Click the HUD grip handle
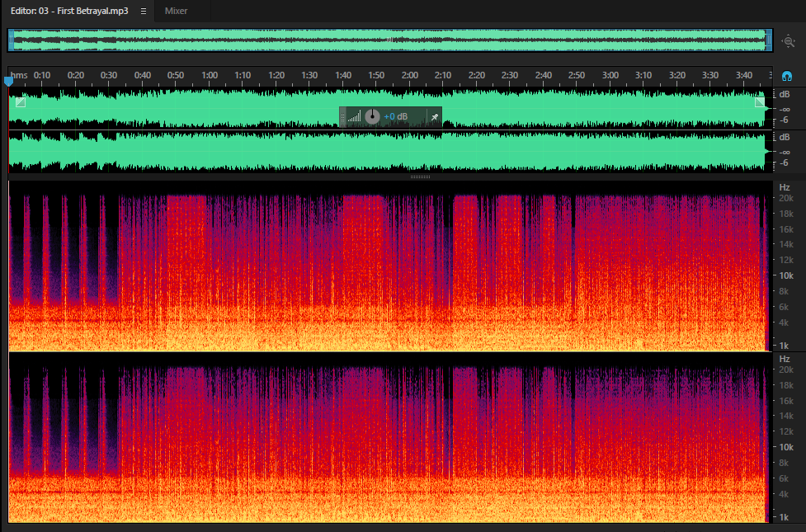The image size is (806, 532). (x=342, y=117)
